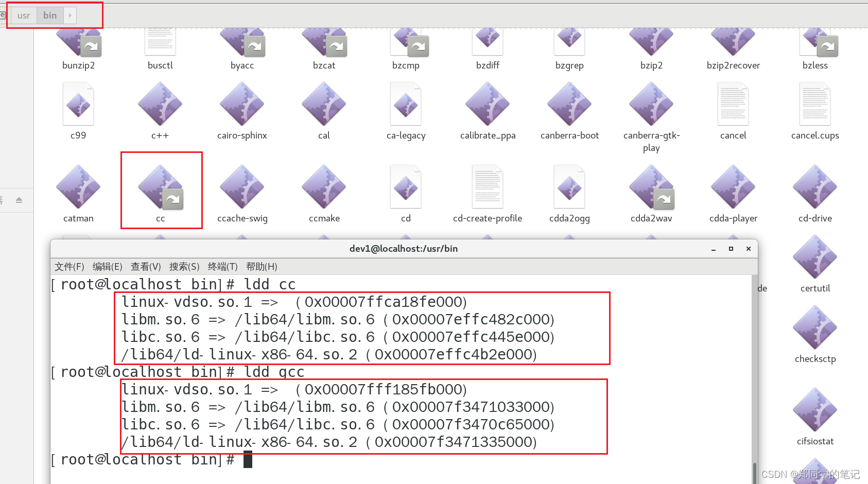Select the cdda2ogg script icon

[569, 187]
